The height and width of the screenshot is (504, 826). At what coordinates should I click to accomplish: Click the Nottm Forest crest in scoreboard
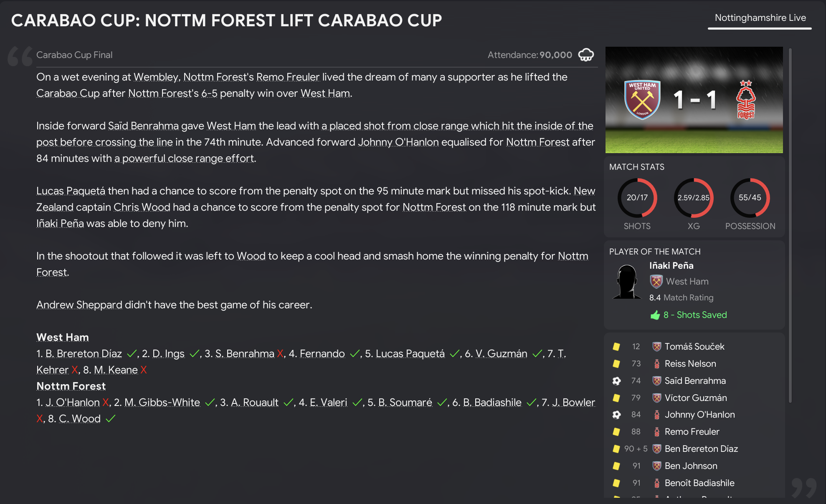[x=746, y=100]
